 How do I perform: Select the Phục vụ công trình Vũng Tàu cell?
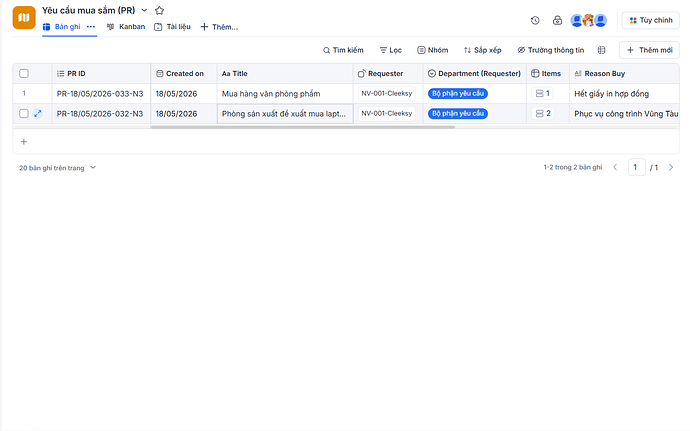[624, 114]
